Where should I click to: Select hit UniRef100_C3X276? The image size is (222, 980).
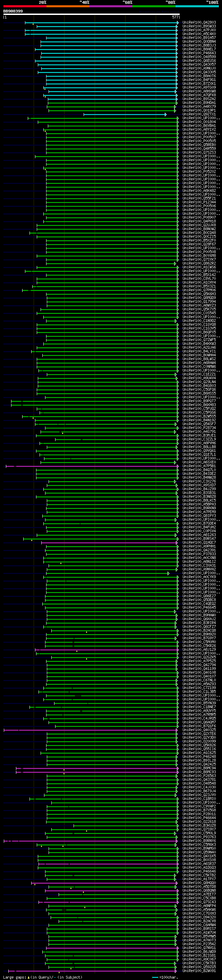[x=199, y=481]
